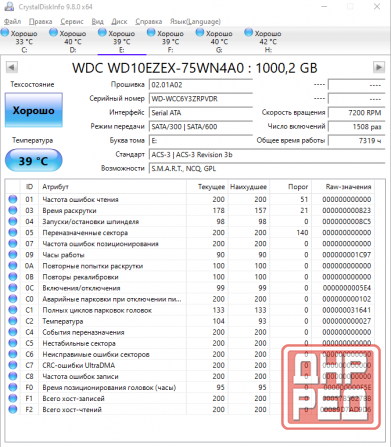Select 'Всего хост-записей' attribute text
The height and width of the screenshot is (447, 391).
pyautogui.click(x=73, y=398)
